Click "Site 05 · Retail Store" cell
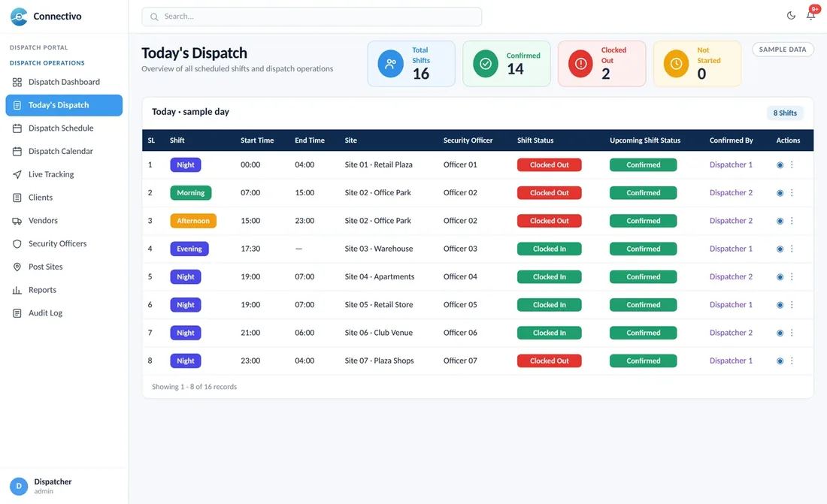Image resolution: width=827 pixels, height=504 pixels. [x=379, y=305]
